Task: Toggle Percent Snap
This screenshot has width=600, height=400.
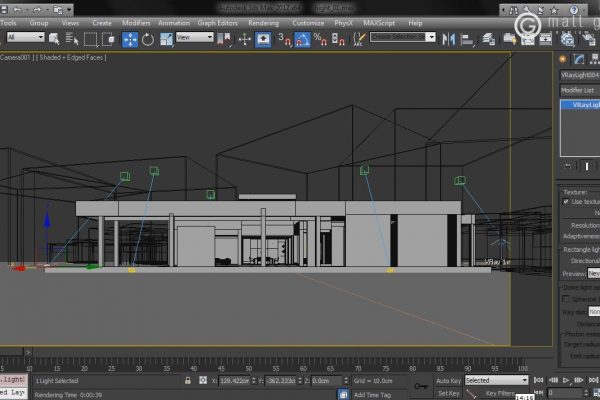Action: tap(320, 39)
